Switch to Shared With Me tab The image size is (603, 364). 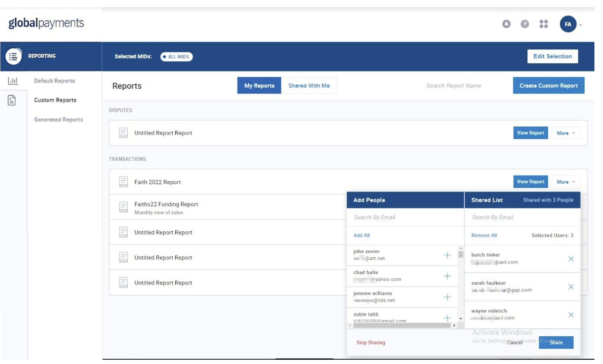309,86
